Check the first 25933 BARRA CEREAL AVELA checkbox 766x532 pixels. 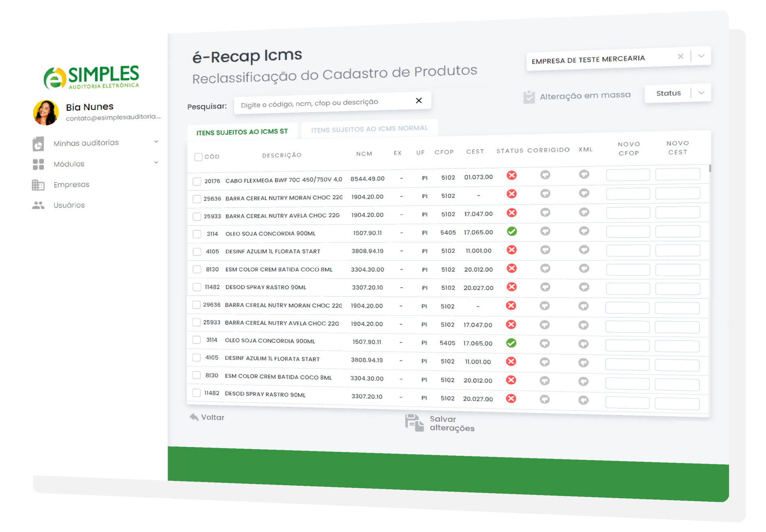197,216
